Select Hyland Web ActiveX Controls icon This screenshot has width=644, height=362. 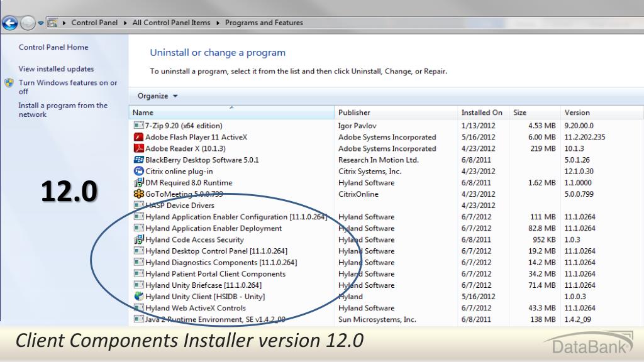139,307
